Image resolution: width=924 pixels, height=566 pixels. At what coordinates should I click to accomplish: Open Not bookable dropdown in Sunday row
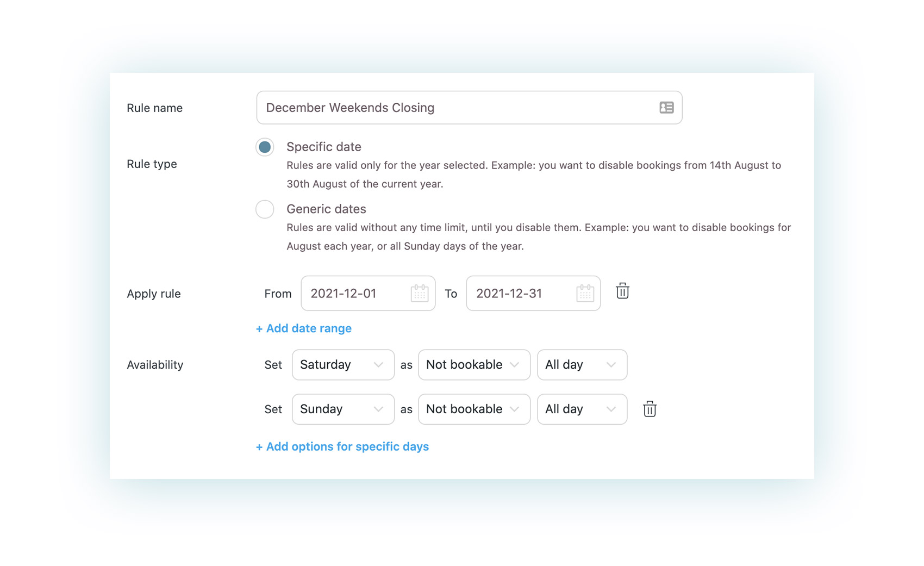click(474, 409)
